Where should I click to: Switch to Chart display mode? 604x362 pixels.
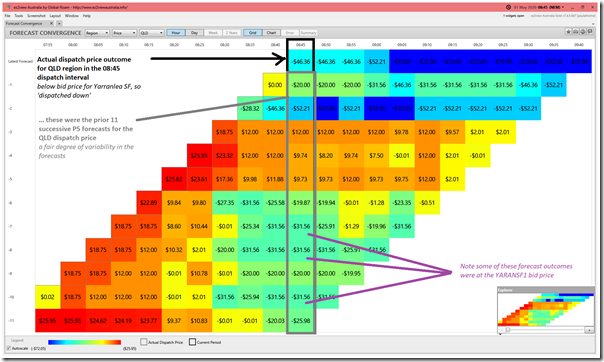click(271, 33)
